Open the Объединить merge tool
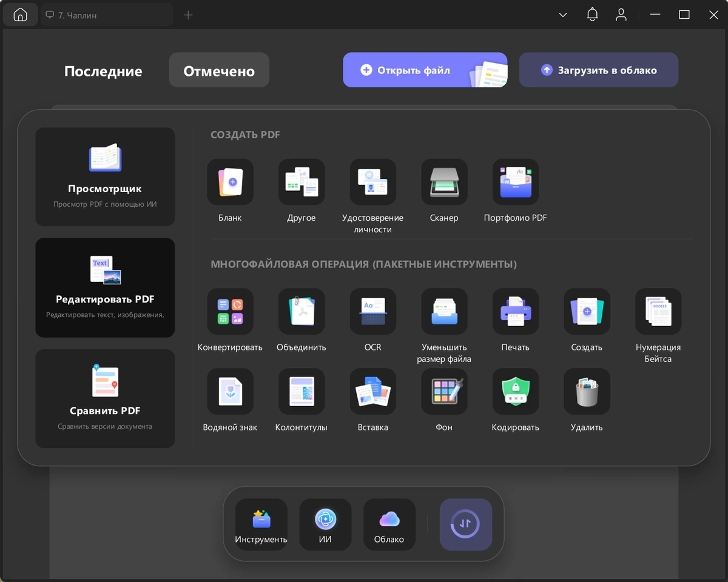728x582 pixels. tap(302, 312)
